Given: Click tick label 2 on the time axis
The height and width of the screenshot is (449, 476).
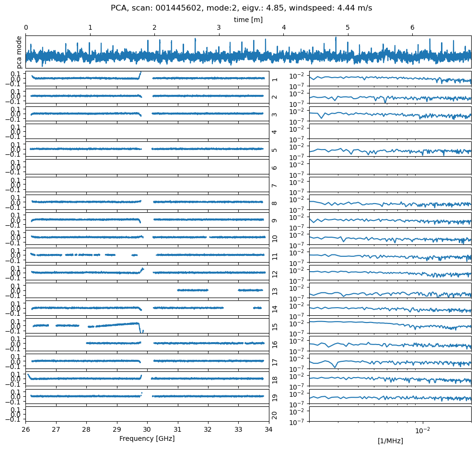Looking at the screenshot, I should coord(154,28).
